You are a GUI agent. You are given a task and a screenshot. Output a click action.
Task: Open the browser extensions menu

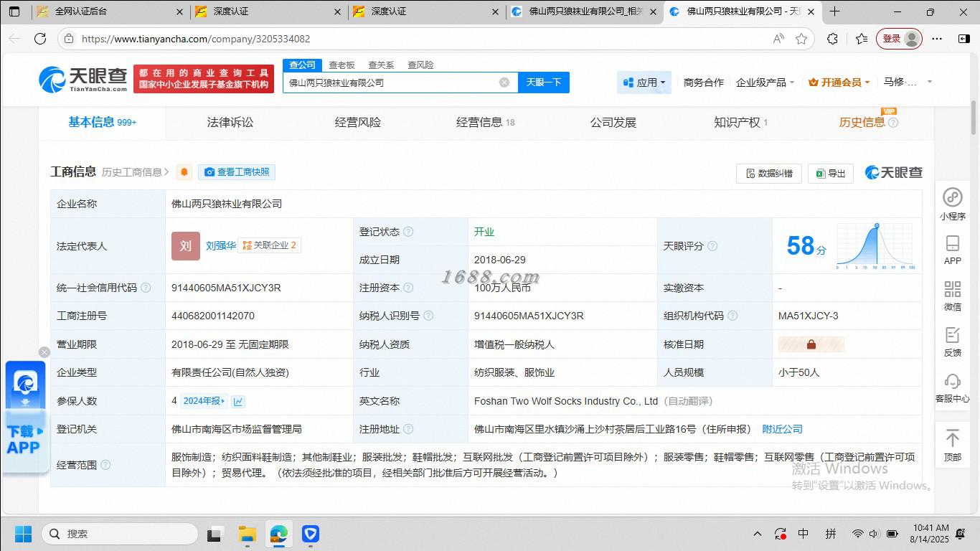pyautogui.click(x=832, y=39)
